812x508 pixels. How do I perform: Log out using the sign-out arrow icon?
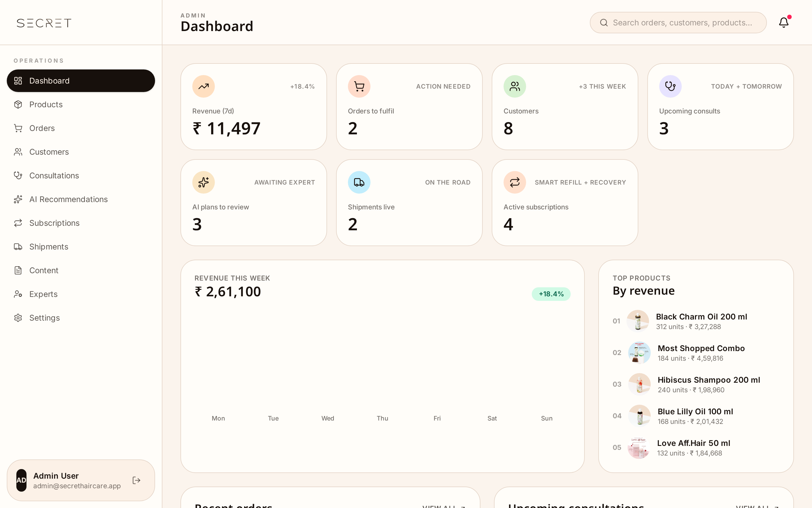(136, 480)
